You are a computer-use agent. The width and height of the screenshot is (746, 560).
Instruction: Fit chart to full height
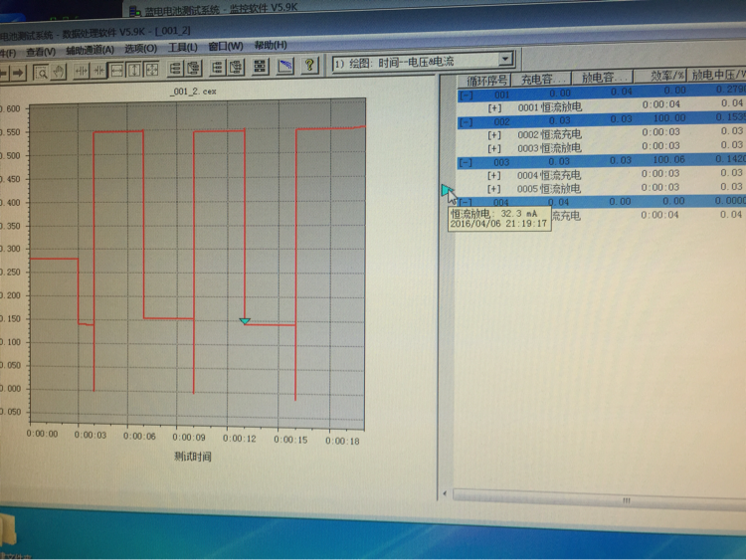134,71
